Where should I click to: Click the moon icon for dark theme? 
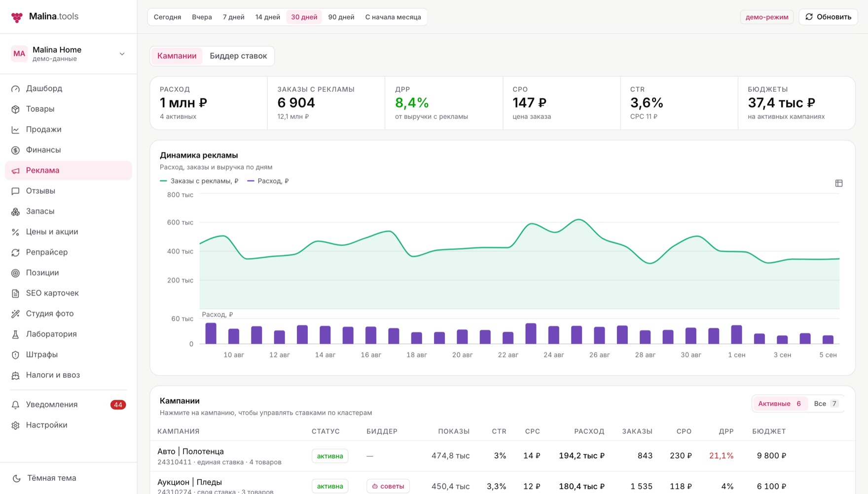pos(17,478)
